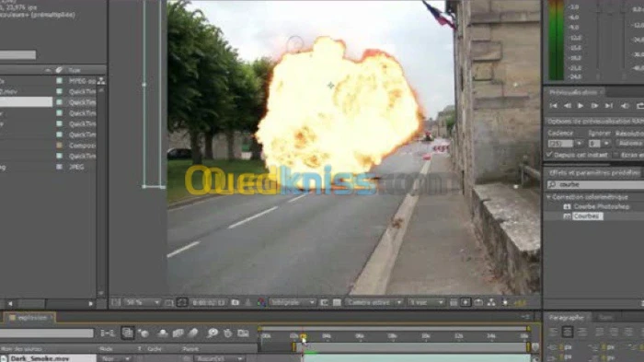Toggle mask and shape path visibility icon
Screen dimensions: 644x362
click(182, 302)
